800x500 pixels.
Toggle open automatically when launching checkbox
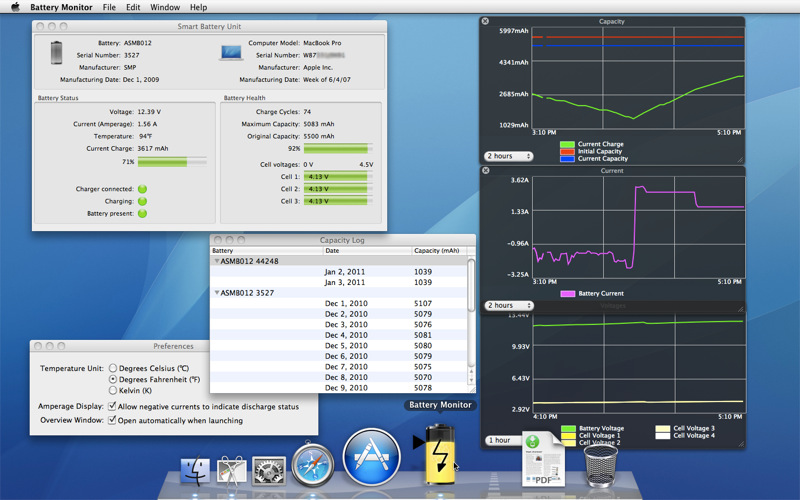(112, 420)
